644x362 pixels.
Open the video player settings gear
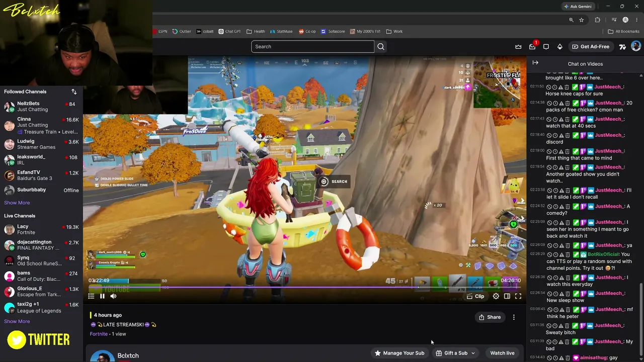(496, 296)
